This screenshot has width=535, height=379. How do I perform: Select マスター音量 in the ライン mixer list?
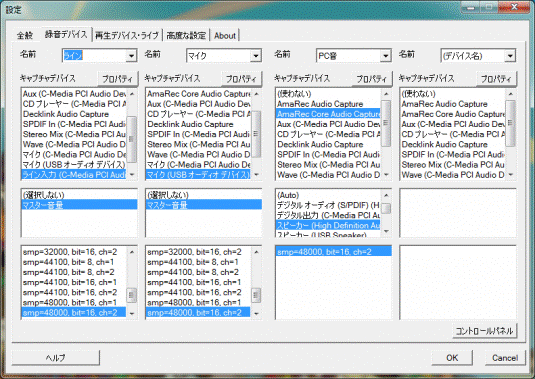pos(79,205)
